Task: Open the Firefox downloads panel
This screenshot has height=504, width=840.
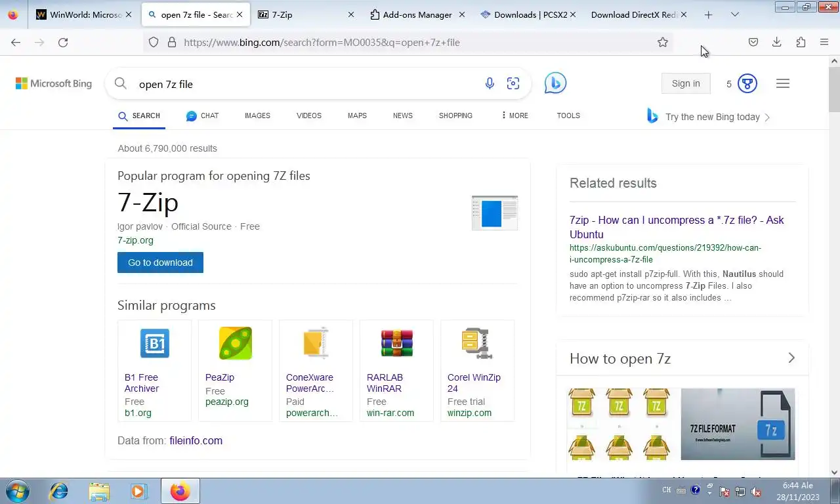Action: tap(777, 42)
